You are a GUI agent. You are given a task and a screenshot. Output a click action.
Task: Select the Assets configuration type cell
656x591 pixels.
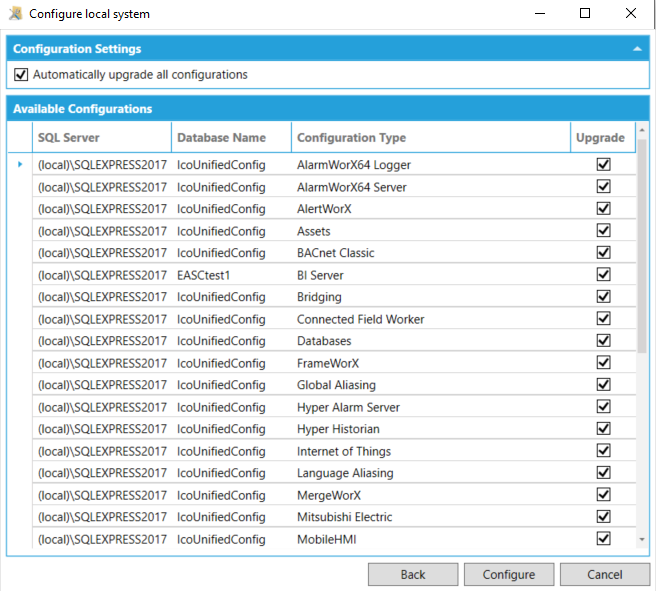coord(431,231)
